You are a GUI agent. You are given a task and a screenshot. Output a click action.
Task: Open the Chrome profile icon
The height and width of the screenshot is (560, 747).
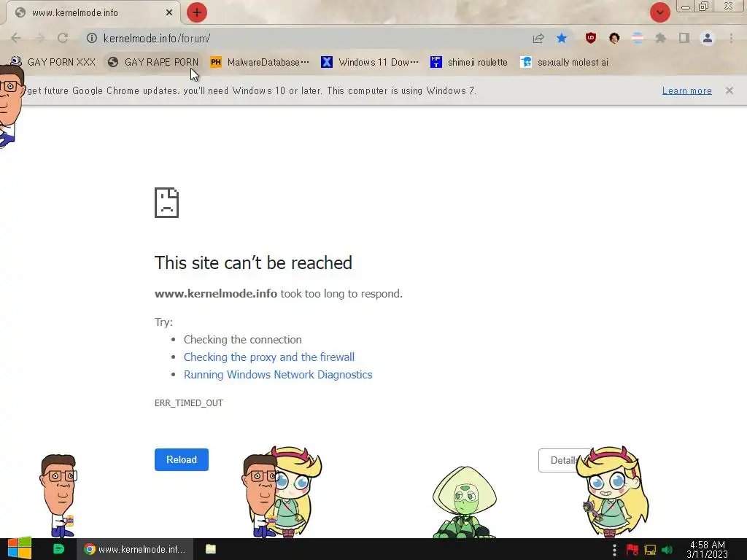coord(708,38)
